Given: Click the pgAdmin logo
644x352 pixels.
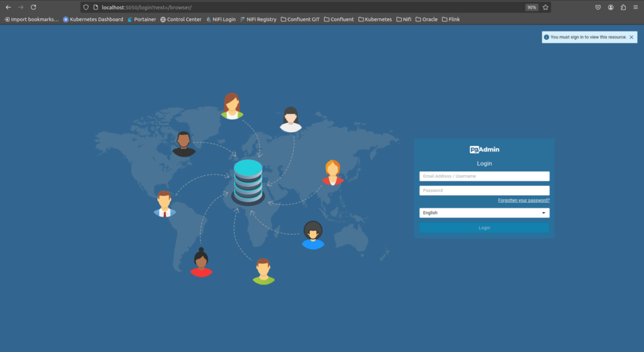Looking at the screenshot, I should tap(484, 150).
